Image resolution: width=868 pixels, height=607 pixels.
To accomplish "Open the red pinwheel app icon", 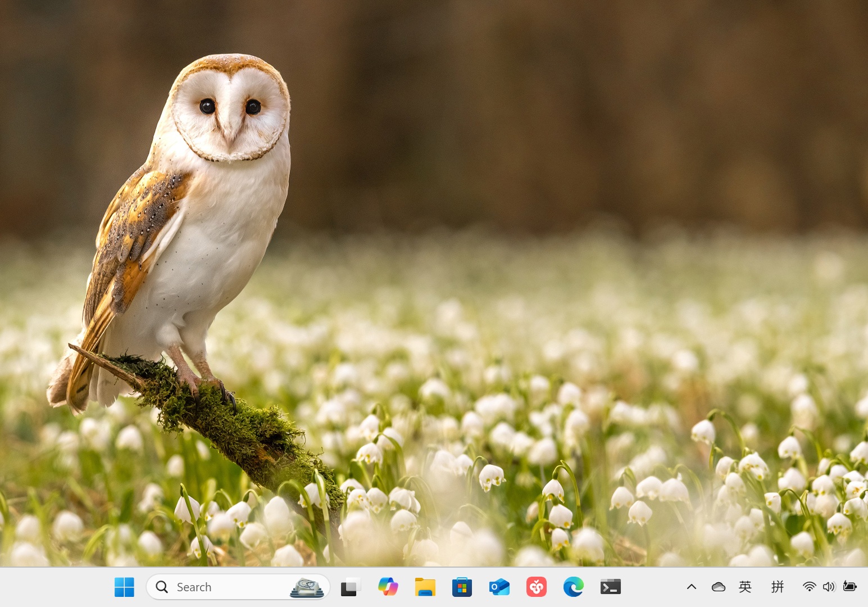I will 536,587.
